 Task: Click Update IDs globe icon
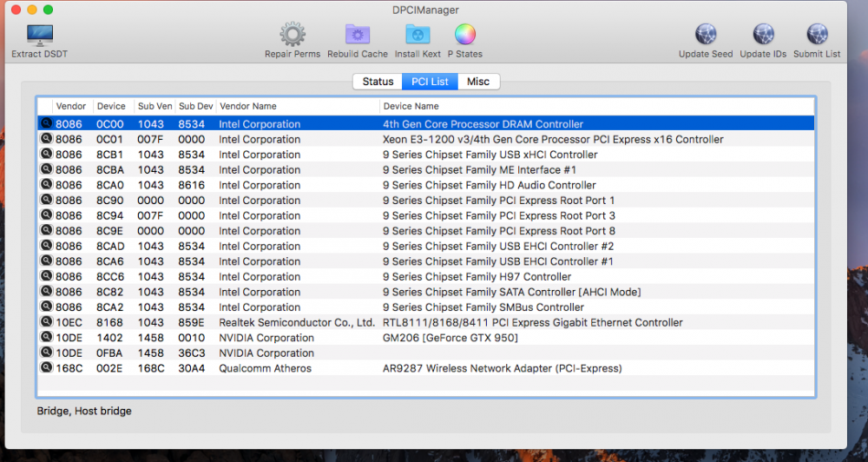[763, 35]
